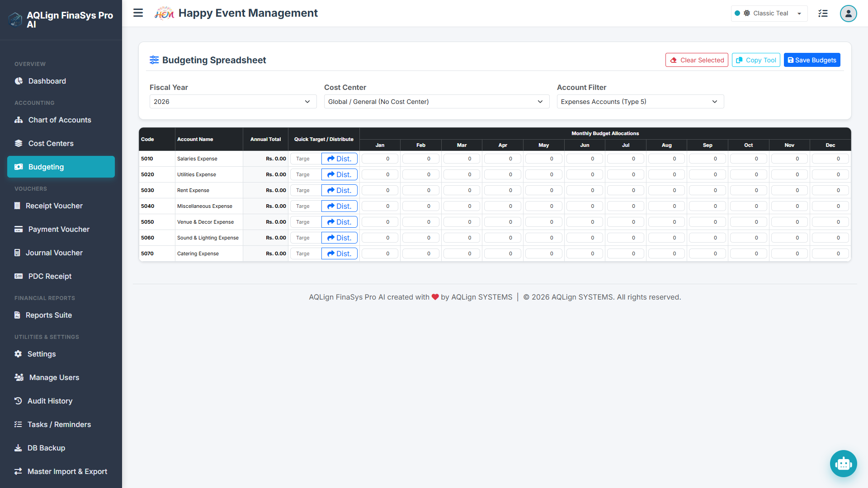Click the Monthly Budget Allocations header
Image resolution: width=868 pixels, height=488 pixels.
(x=605, y=133)
